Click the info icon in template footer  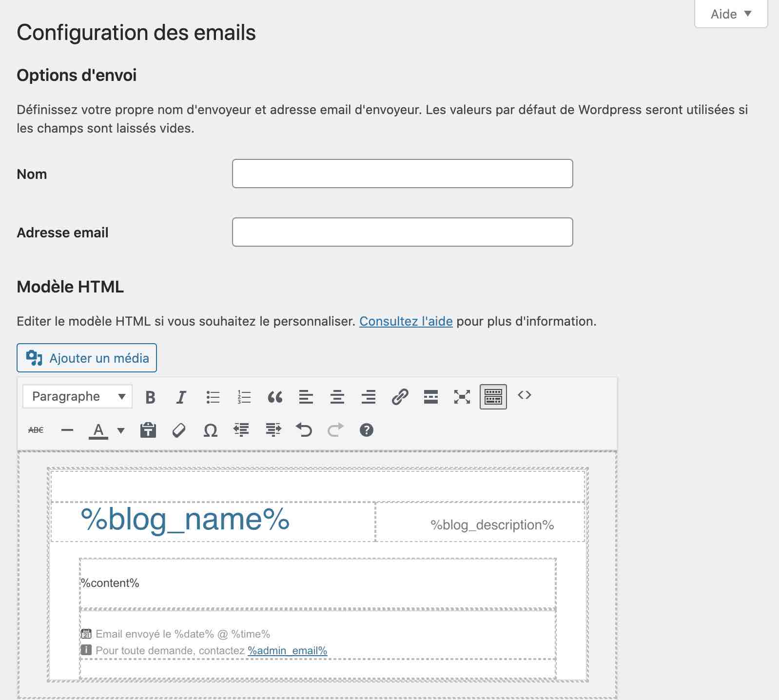tap(86, 650)
